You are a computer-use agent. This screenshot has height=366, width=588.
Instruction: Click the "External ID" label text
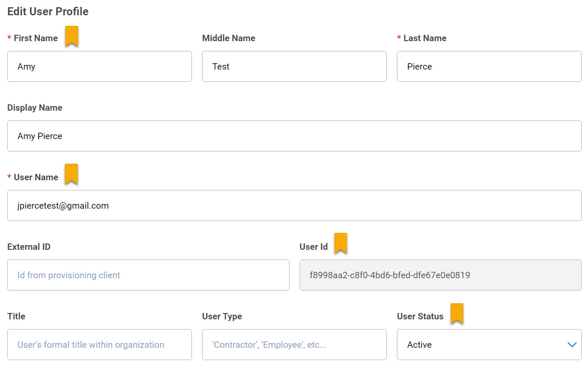click(x=29, y=247)
